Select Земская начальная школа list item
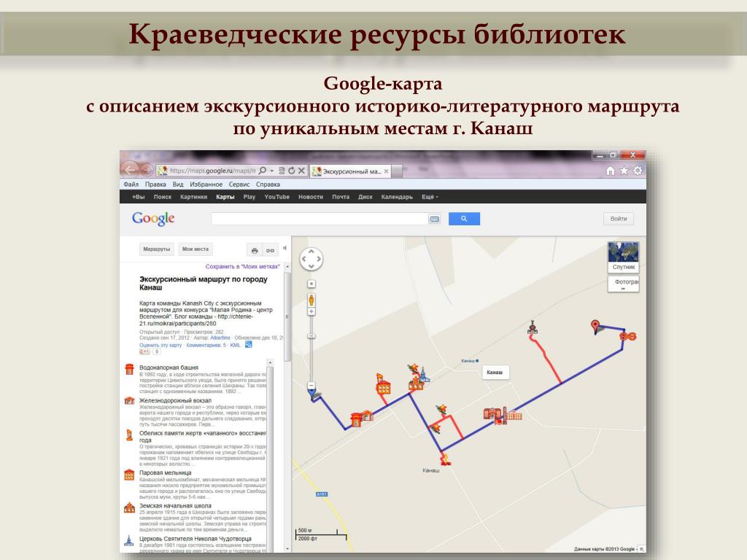The height and width of the screenshot is (560, 747). point(175,506)
